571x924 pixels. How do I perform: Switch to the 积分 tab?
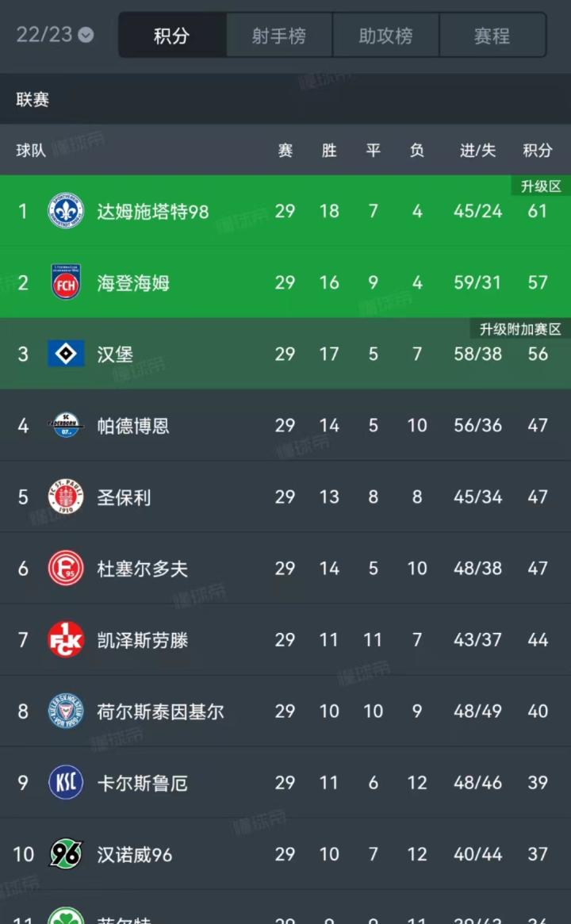(172, 36)
